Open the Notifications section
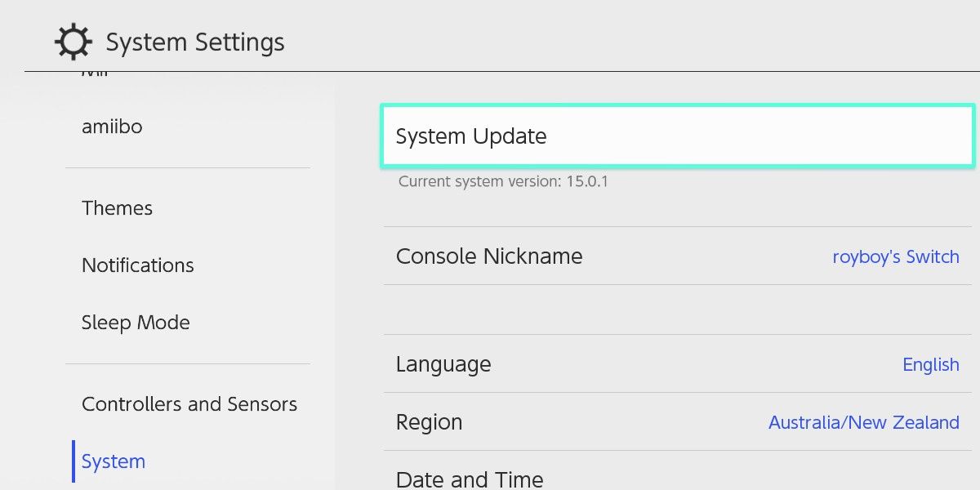 [x=137, y=265]
